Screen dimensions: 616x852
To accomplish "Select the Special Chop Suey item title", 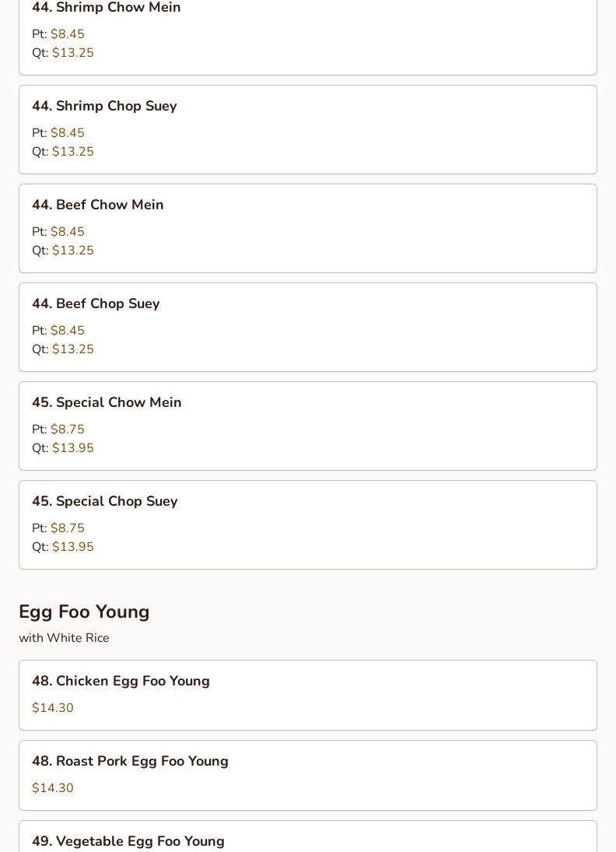I will coord(104,501).
